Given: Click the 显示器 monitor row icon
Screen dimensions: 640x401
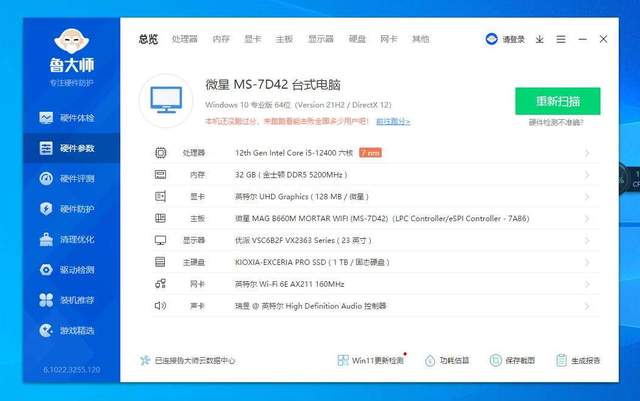Looking at the screenshot, I should pyautogui.click(x=160, y=240).
